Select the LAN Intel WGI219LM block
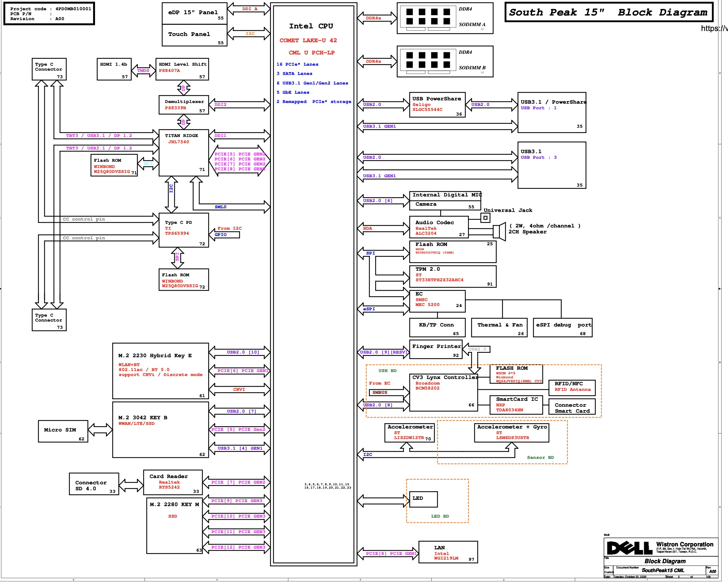728x585 pixels. [448, 552]
